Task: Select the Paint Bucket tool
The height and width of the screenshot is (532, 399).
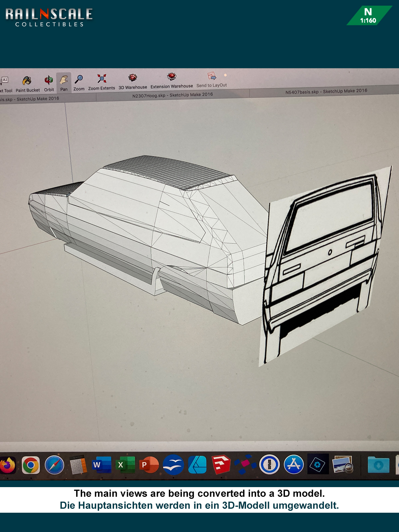Action: click(x=27, y=81)
